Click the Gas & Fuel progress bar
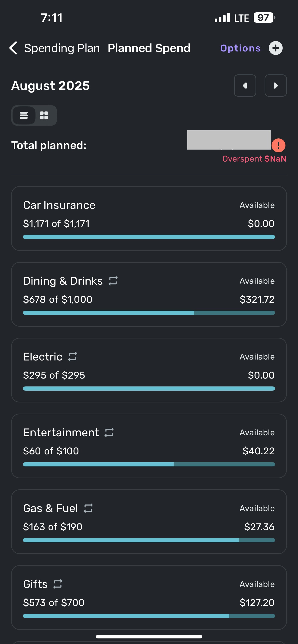This screenshot has height=644, width=298. (149, 540)
